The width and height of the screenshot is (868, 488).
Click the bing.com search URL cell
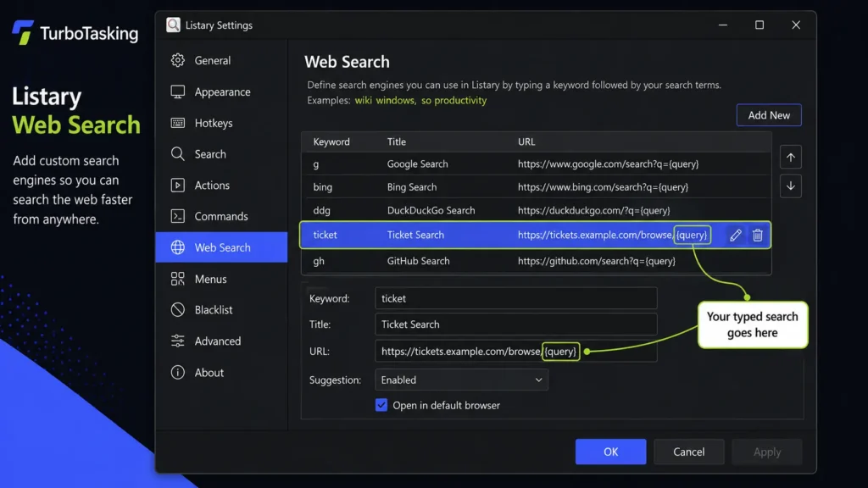point(603,187)
